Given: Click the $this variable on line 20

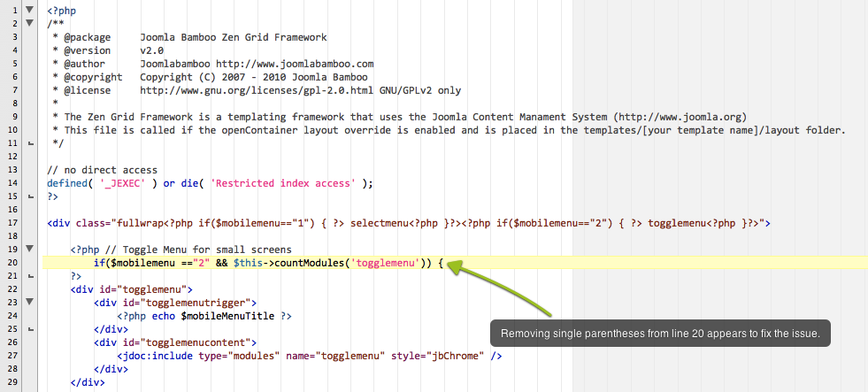Looking at the screenshot, I should click(248, 264).
